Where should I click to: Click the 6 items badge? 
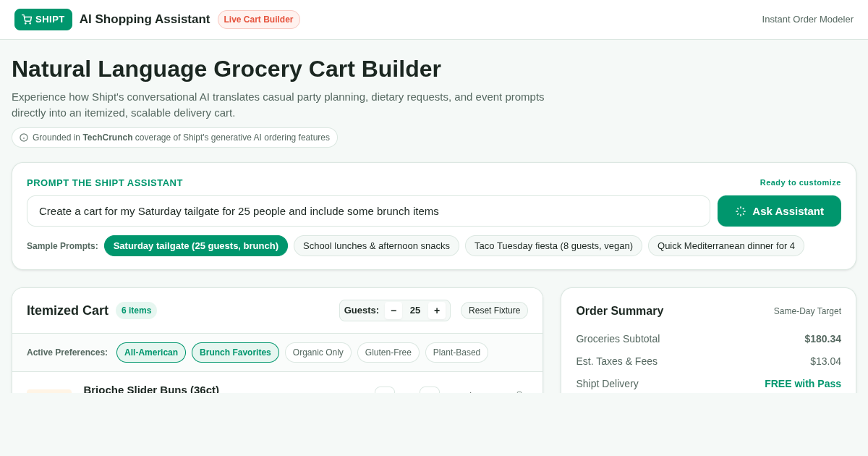(x=137, y=311)
